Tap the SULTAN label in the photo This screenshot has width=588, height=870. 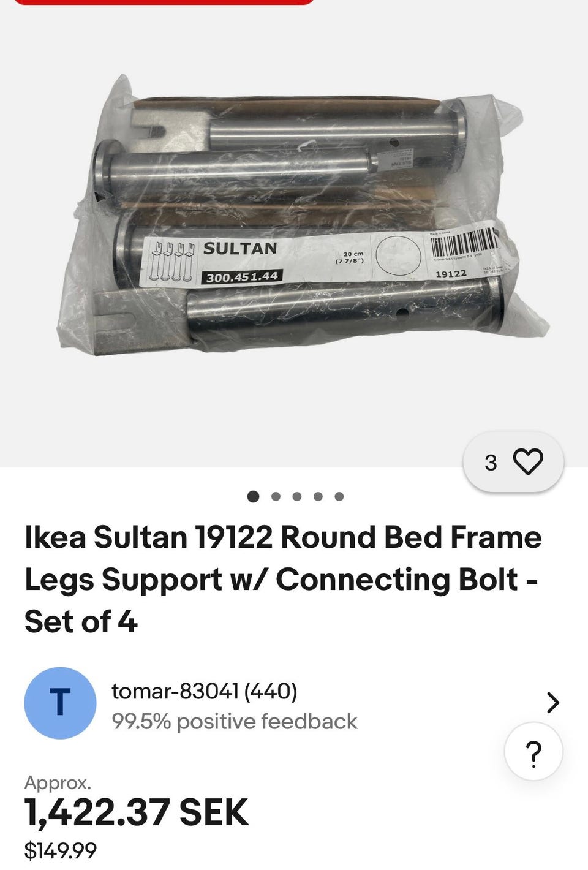pyautogui.click(x=240, y=249)
